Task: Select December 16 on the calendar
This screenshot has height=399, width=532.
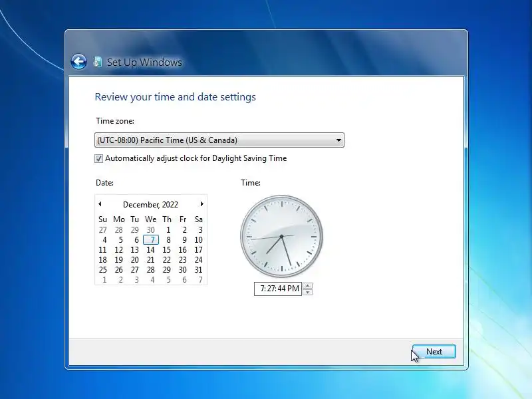Action: (183, 250)
